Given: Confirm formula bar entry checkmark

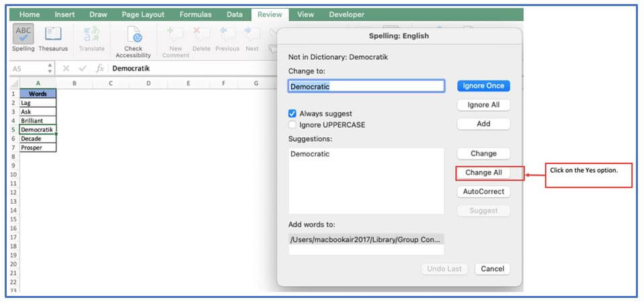Looking at the screenshot, I should pyautogui.click(x=83, y=69).
